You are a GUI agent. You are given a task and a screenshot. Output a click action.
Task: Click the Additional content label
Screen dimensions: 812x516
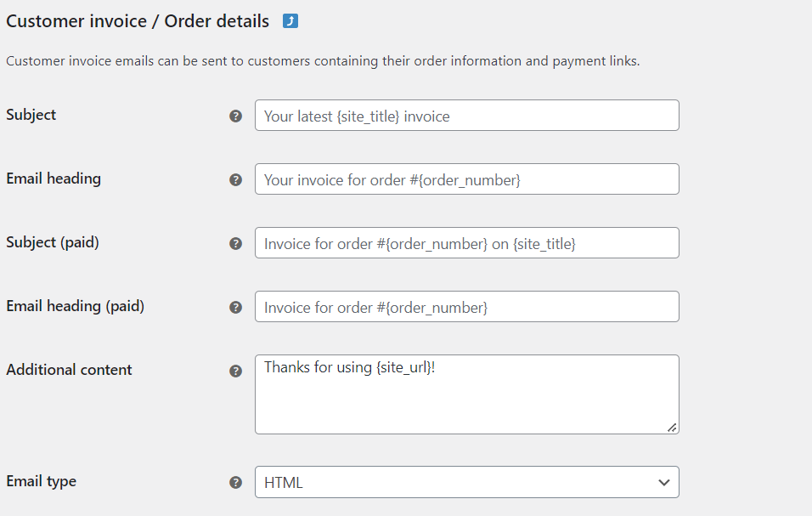point(70,370)
